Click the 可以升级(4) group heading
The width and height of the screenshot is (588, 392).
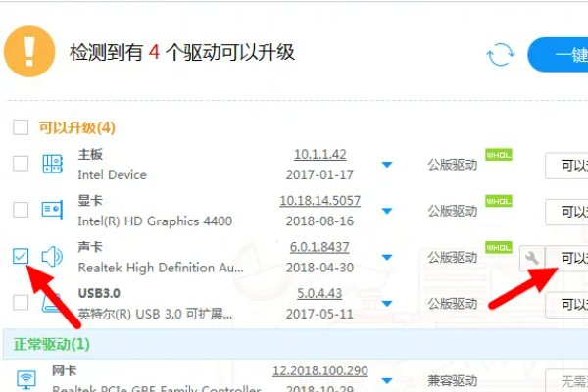tap(77, 128)
